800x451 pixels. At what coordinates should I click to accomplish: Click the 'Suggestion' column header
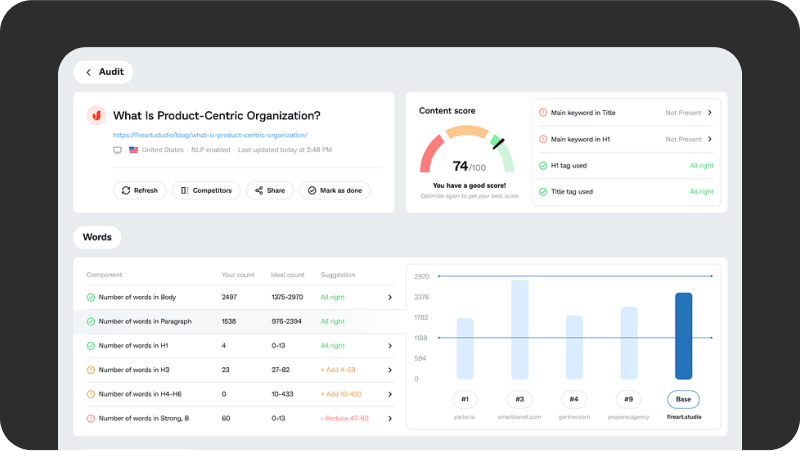(x=338, y=275)
